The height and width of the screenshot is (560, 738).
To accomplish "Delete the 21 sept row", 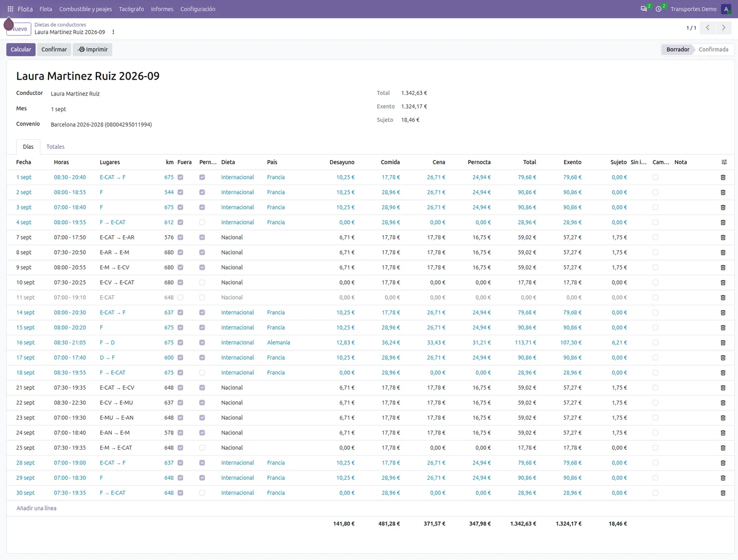I will 723,388.
